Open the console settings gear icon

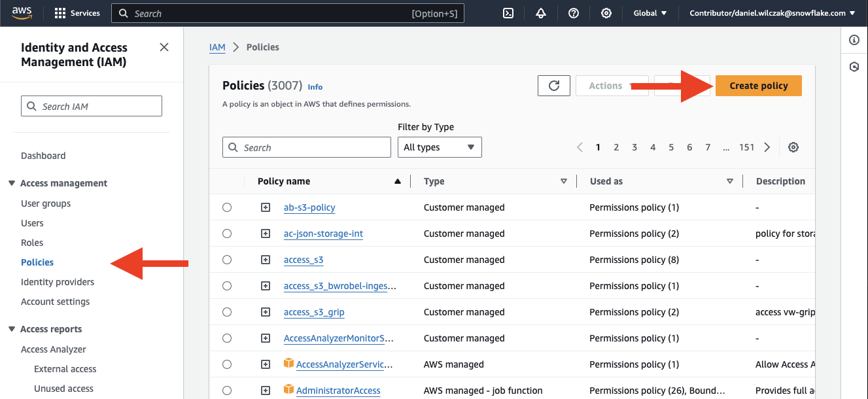606,13
